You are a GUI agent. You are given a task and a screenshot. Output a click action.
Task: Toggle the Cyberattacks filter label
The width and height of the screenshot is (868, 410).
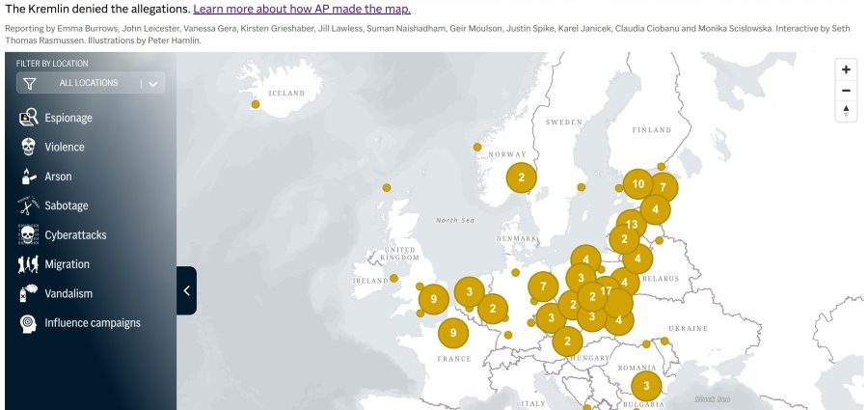[75, 234]
